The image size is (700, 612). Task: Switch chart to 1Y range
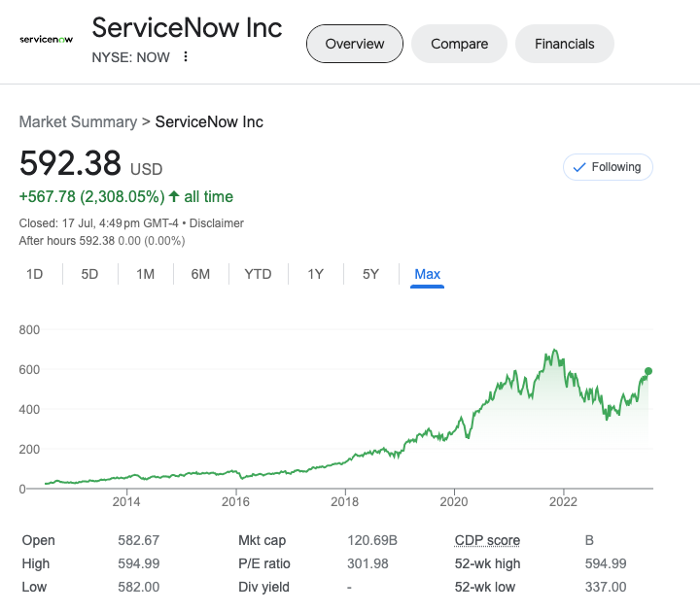point(315,274)
